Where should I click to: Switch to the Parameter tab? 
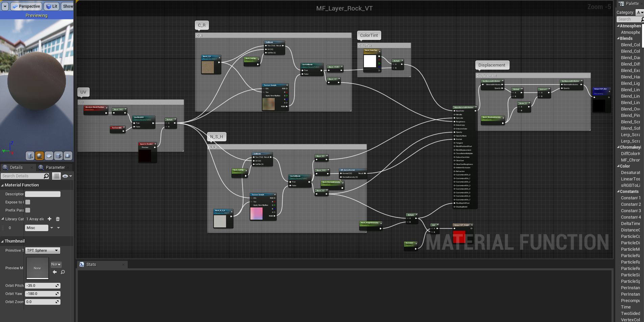pyautogui.click(x=55, y=167)
